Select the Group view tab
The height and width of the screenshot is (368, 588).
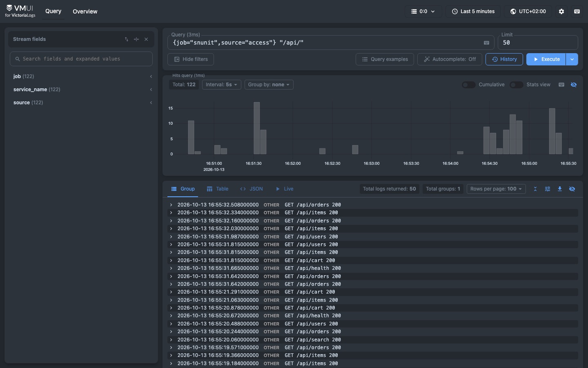(x=183, y=189)
